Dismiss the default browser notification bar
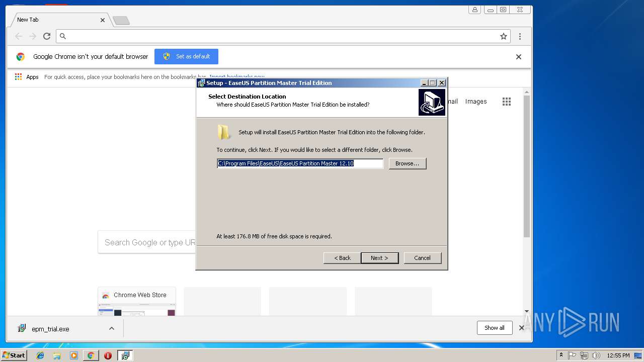 [519, 57]
